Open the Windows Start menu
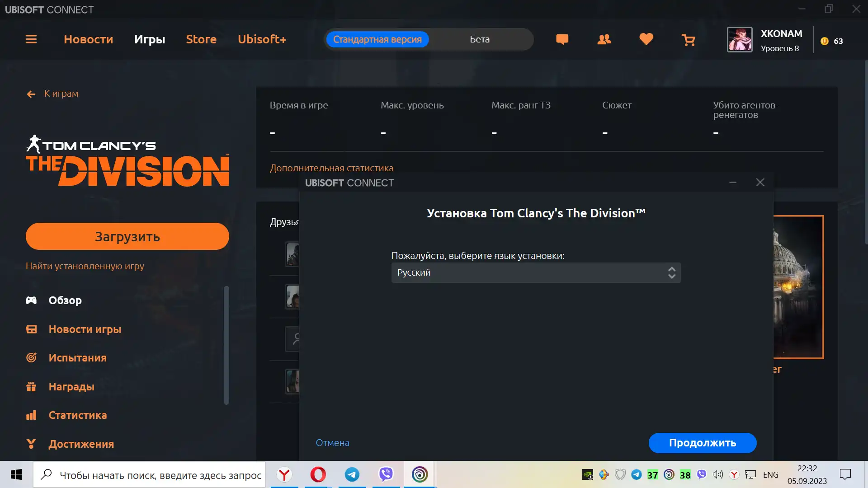This screenshot has width=868, height=488. click(x=16, y=474)
